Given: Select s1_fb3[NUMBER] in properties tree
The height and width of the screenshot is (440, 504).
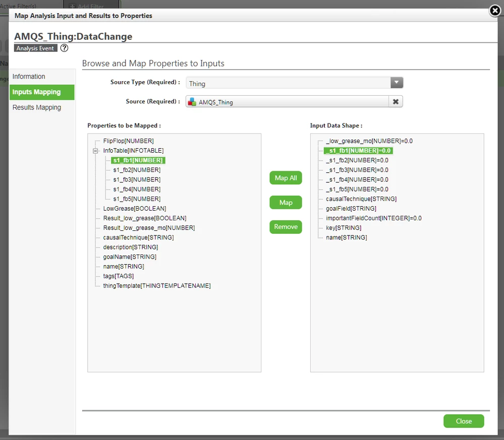Looking at the screenshot, I should [137, 179].
